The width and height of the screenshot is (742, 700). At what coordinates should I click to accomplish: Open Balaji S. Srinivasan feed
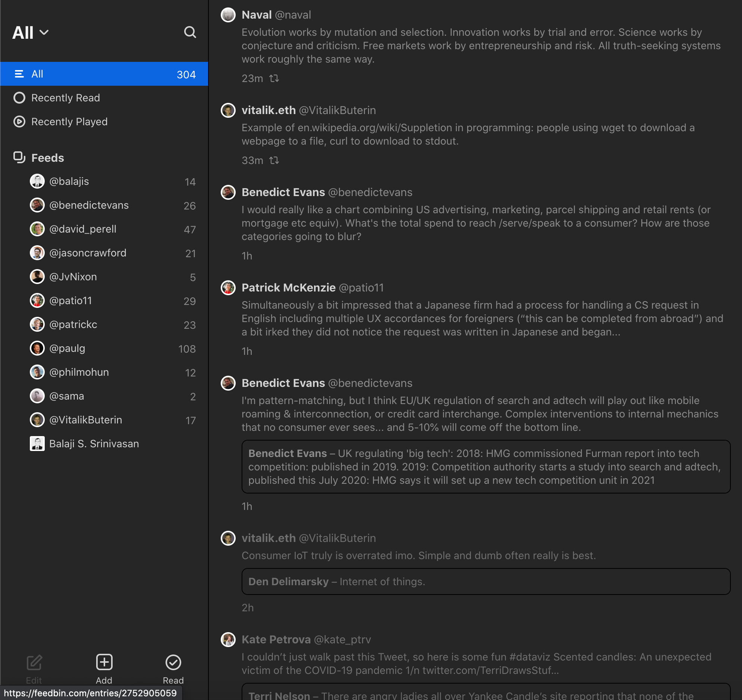pos(94,444)
